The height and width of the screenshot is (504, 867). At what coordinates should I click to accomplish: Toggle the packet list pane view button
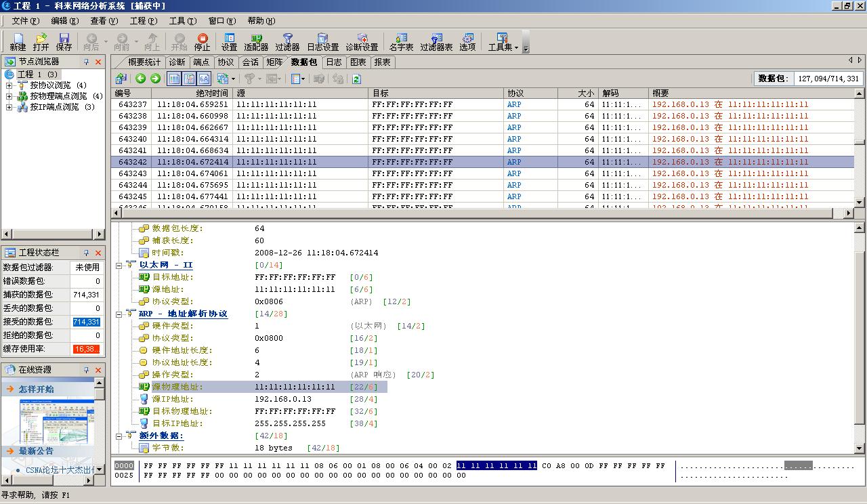[x=174, y=79]
